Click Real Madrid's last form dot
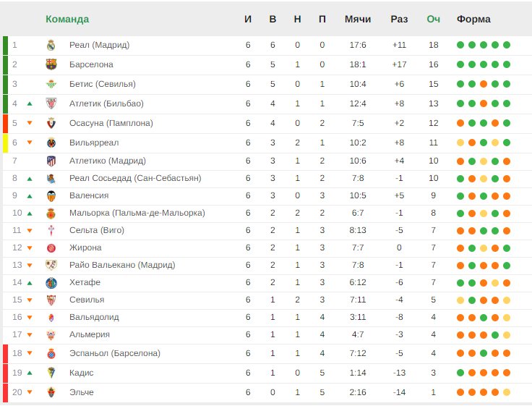The height and width of the screenshot is (406, 532). 507,45
